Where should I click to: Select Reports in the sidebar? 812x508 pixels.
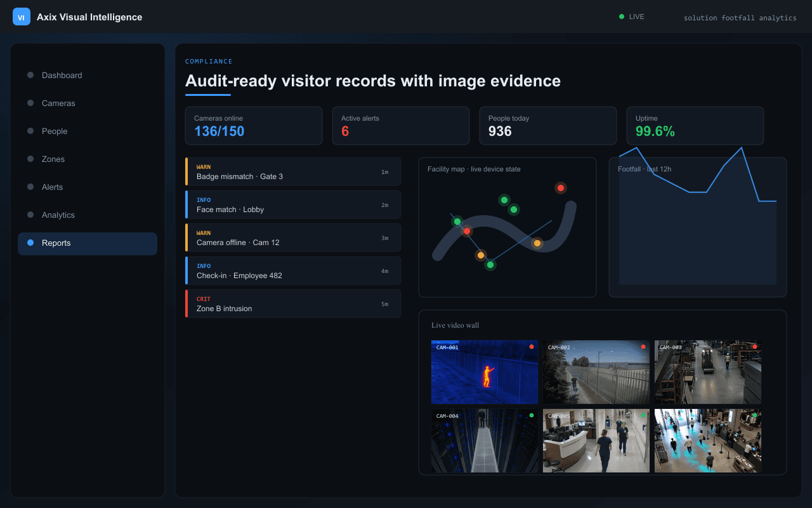click(x=88, y=243)
